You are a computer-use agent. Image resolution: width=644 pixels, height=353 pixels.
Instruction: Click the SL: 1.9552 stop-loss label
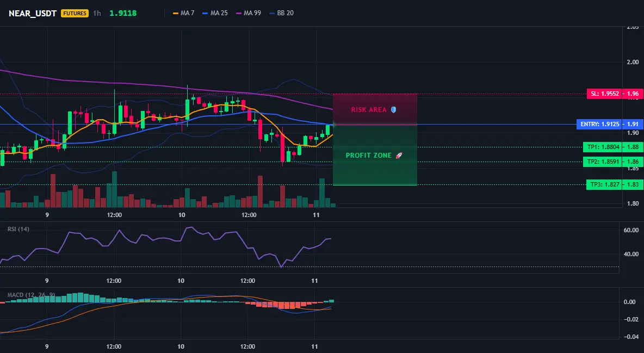click(x=605, y=94)
